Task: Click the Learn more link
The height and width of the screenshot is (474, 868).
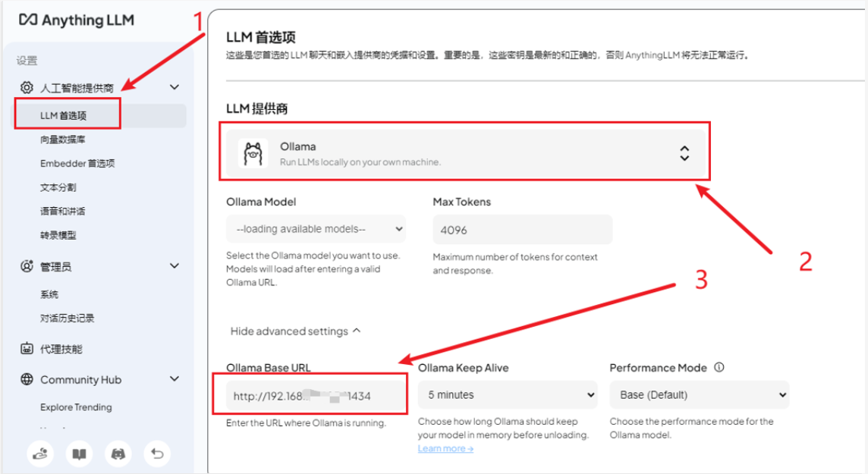Action: (445, 448)
